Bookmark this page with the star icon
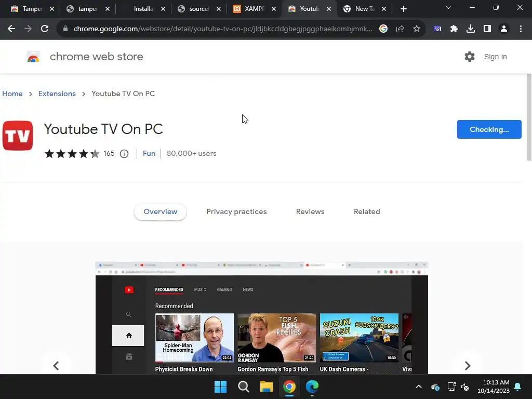Screen dimensions: 532x399 pos(417,29)
